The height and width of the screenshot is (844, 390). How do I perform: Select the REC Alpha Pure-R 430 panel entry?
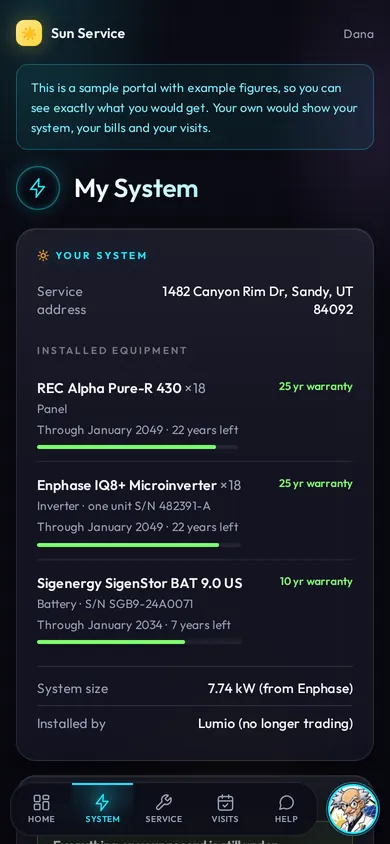click(x=195, y=413)
